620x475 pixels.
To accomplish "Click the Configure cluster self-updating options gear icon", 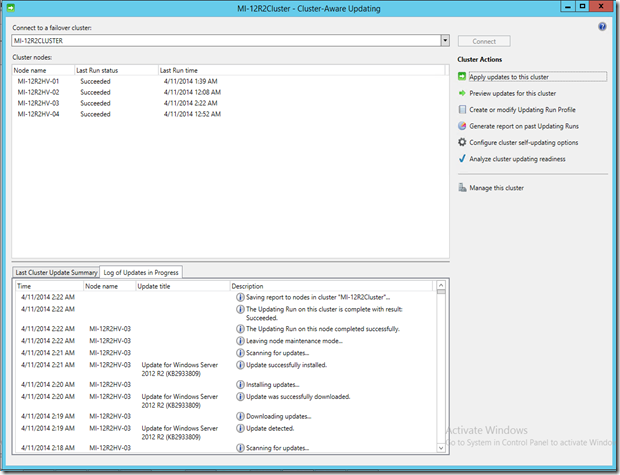I will point(462,142).
